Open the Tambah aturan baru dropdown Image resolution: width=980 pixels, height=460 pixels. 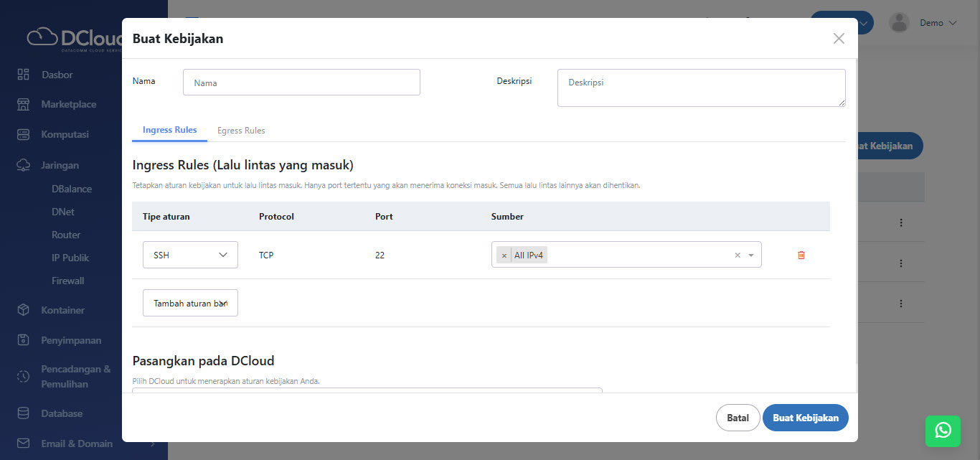(x=190, y=303)
